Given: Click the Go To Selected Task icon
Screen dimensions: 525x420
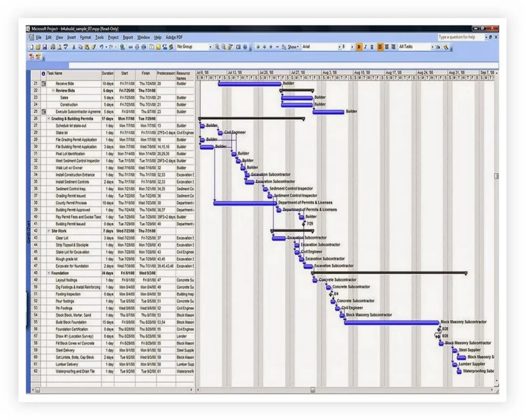Looking at the screenshot, I should pyautogui.click(x=231, y=47).
